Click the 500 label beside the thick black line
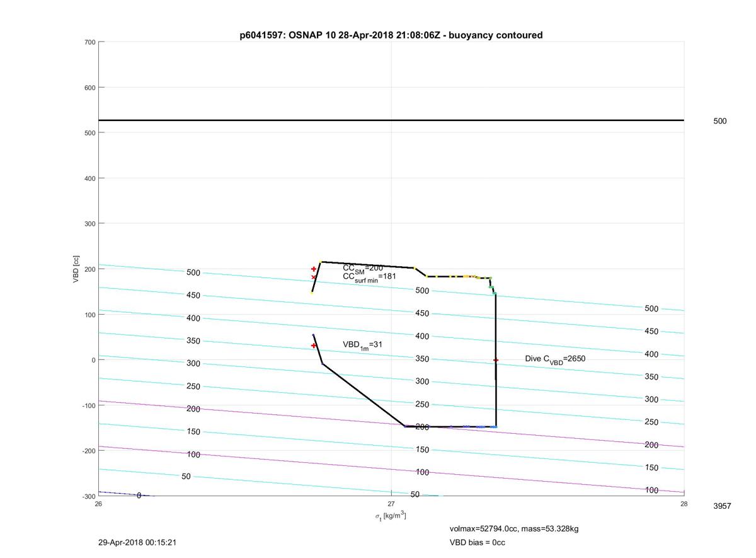Image resolution: width=756 pixels, height=558 pixels. pos(719,121)
